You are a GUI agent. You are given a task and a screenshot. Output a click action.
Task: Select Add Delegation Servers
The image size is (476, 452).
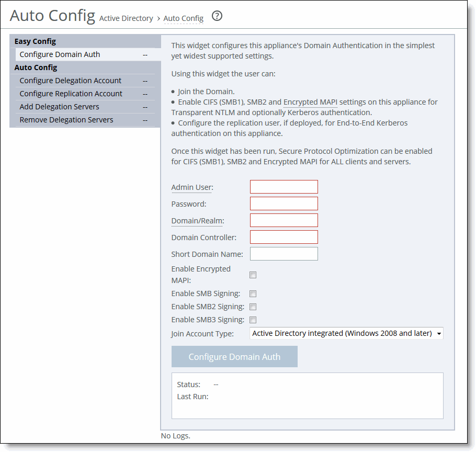(59, 106)
